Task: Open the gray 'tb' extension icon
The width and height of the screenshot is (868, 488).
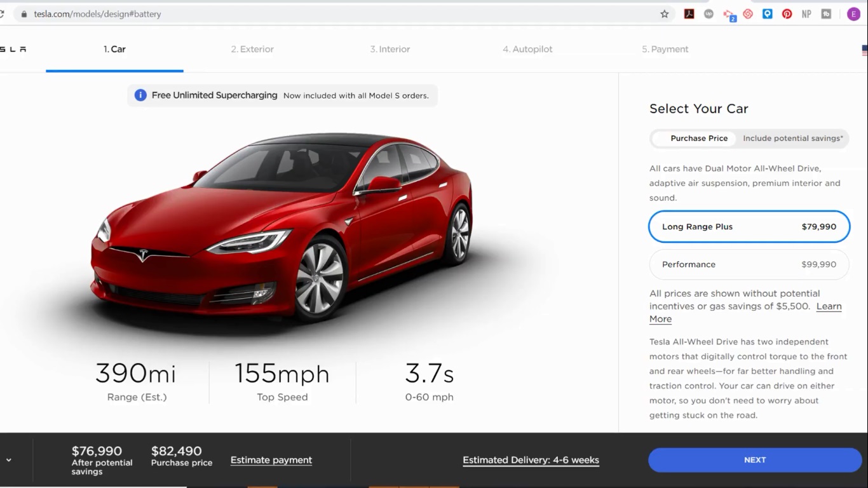Action: tap(826, 14)
